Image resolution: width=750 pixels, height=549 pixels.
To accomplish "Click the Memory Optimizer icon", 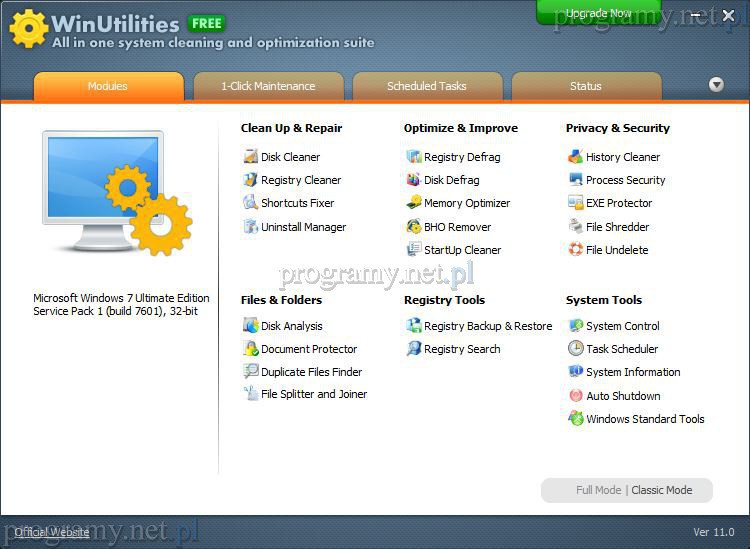I will tap(413, 203).
